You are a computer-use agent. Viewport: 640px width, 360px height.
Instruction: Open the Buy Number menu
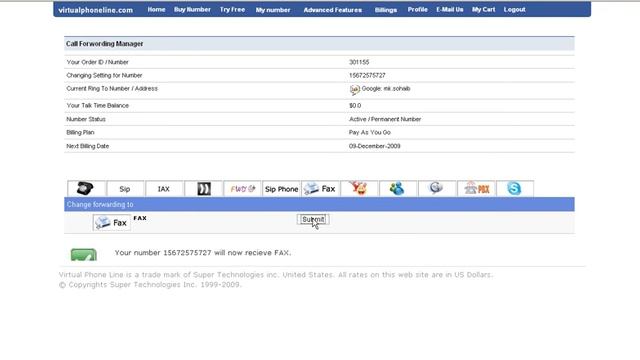(192, 9)
